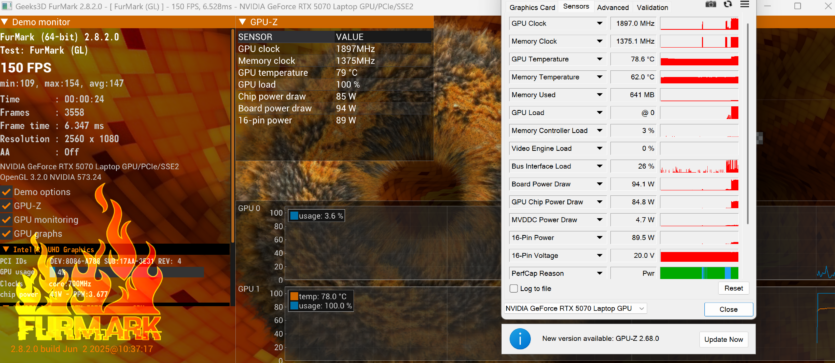Switch to the Graphics Card tab
Viewport: 835px width, 363px height.
532,7
